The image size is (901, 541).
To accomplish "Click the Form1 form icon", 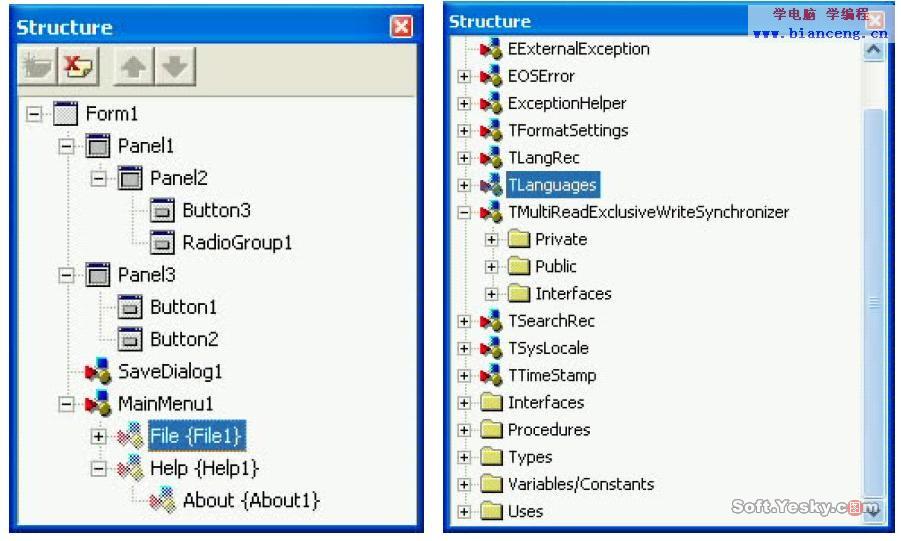I will point(66,114).
